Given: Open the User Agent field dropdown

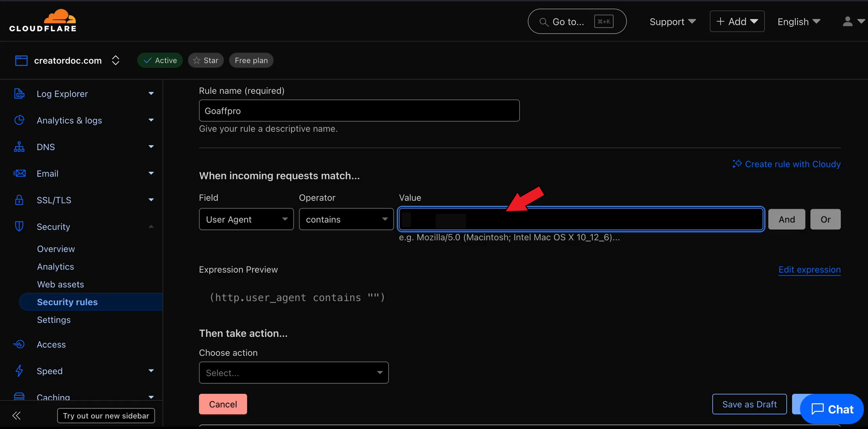Looking at the screenshot, I should coord(246,219).
